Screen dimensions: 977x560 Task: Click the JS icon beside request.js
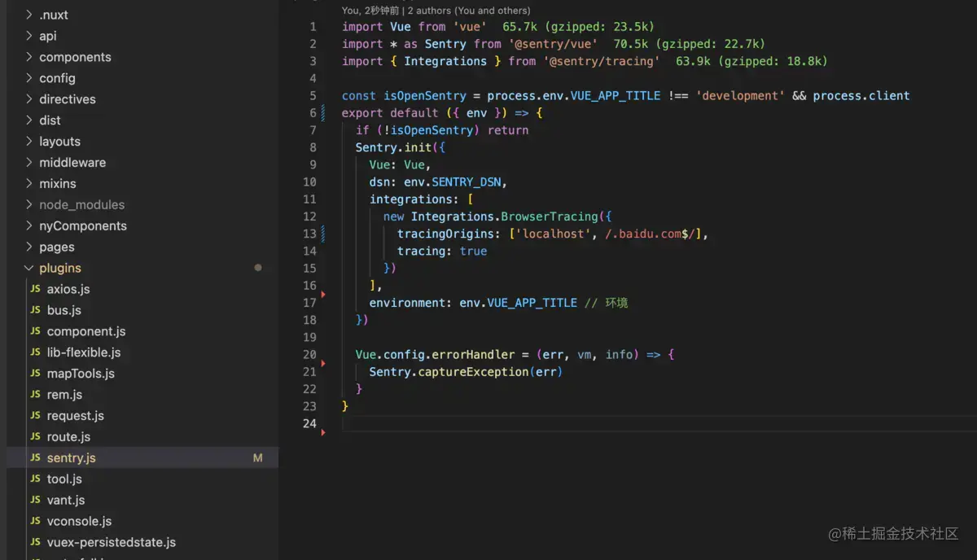pyautogui.click(x=35, y=416)
